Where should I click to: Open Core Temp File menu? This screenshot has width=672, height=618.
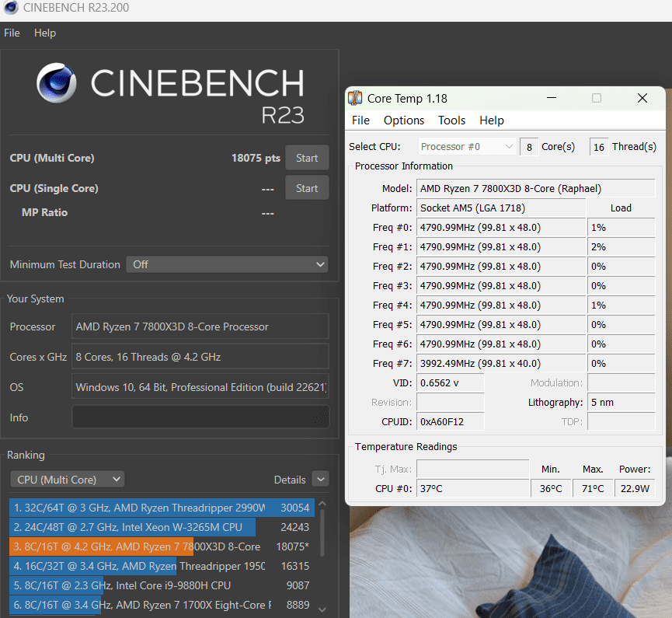click(360, 120)
